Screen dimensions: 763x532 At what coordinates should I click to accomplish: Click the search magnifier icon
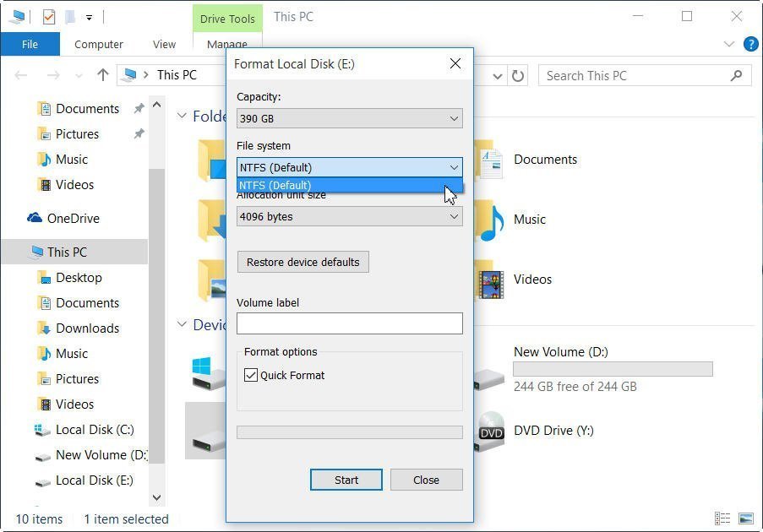(x=736, y=75)
